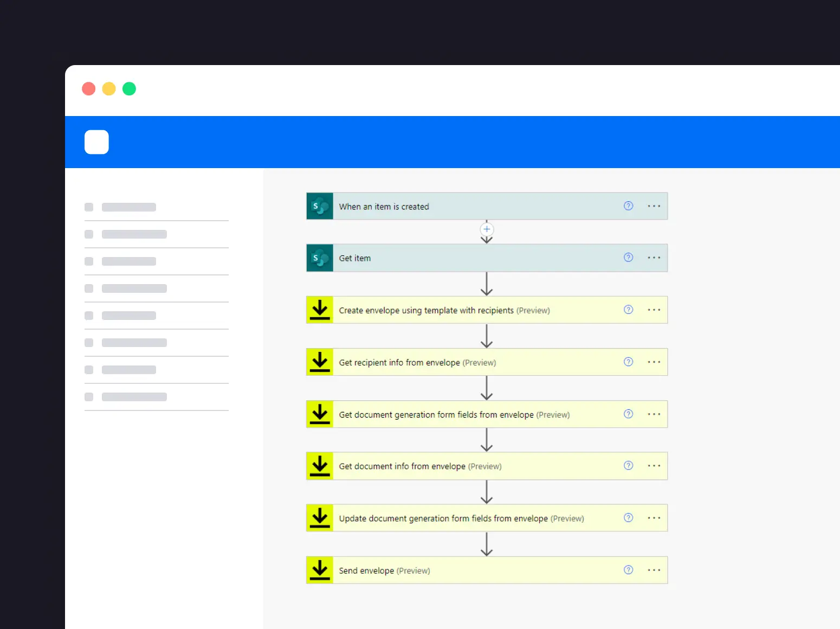Click the SharePoint icon on 'When an item is created'
The image size is (840, 629).
pos(320,206)
